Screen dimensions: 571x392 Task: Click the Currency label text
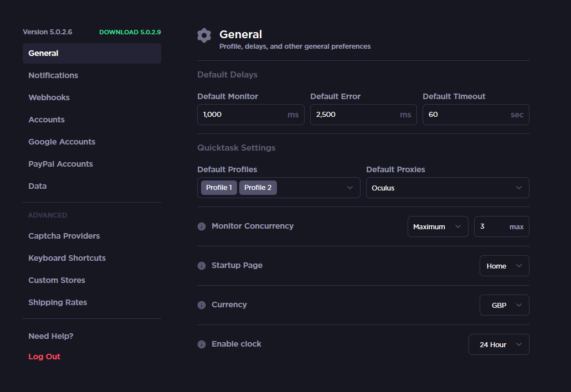(229, 305)
